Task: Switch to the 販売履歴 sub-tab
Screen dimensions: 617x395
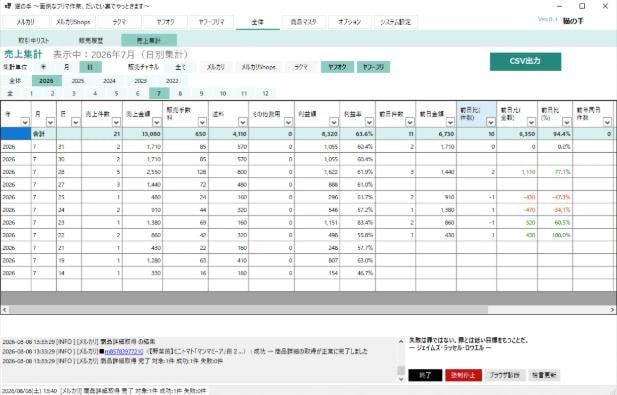Action: click(91, 41)
